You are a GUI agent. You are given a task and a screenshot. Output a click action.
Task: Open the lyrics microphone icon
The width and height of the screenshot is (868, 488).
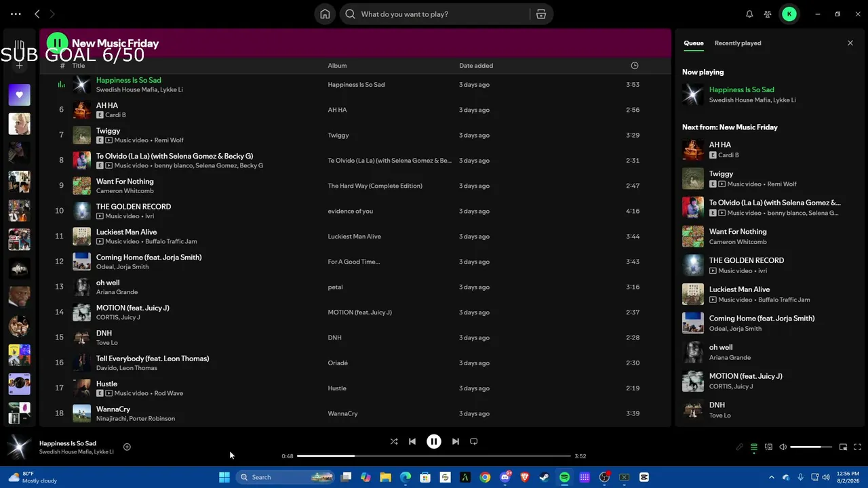(740, 447)
